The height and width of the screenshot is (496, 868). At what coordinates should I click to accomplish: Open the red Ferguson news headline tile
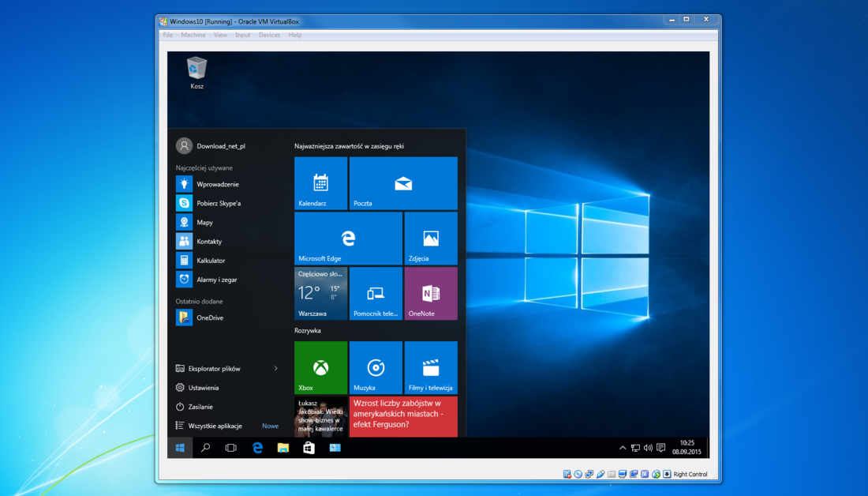pyautogui.click(x=403, y=416)
